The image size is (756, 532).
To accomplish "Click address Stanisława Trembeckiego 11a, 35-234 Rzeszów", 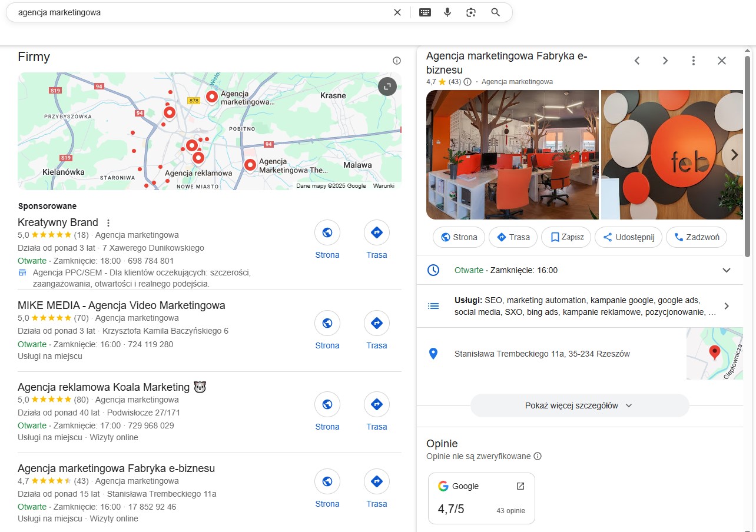I will (542, 354).
